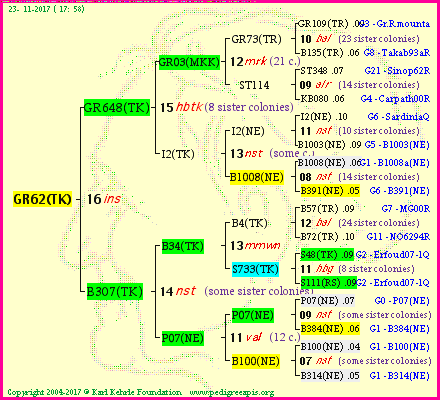Open the G11 - NO6294R link

[x=398, y=237]
